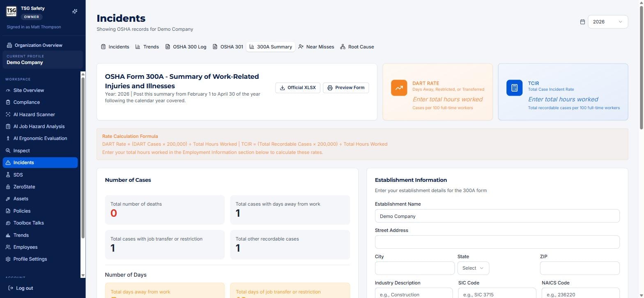This screenshot has width=644, height=298.
Task: Click the sparkle icon beside TSG Safety
Action: (75, 11)
